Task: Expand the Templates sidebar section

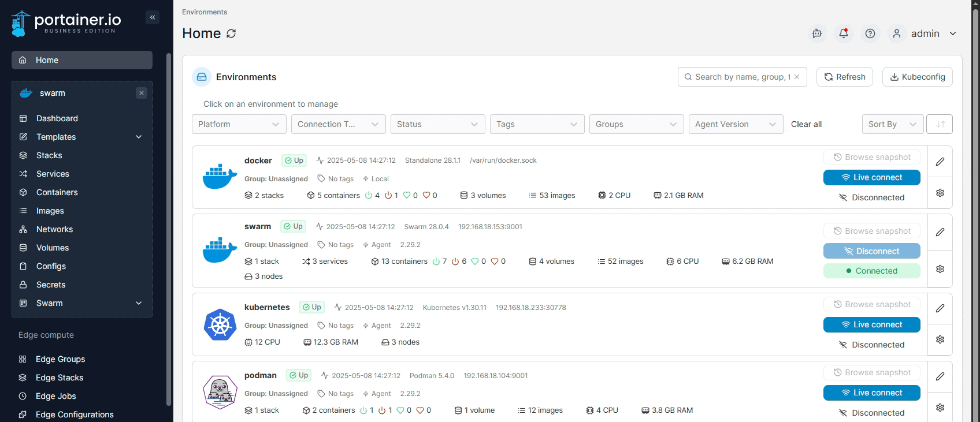Action: 139,137
